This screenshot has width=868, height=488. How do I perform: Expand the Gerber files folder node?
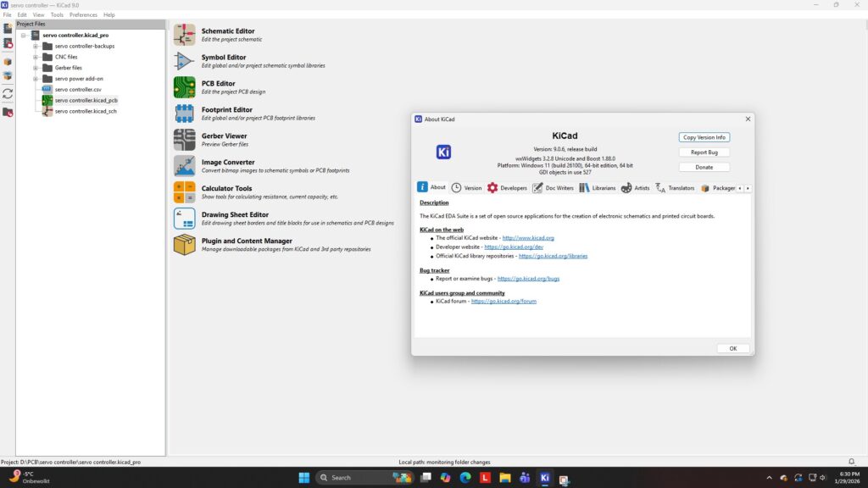(x=36, y=68)
